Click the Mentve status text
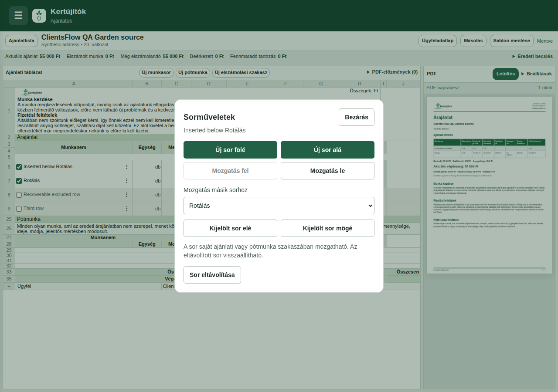 point(545,41)
